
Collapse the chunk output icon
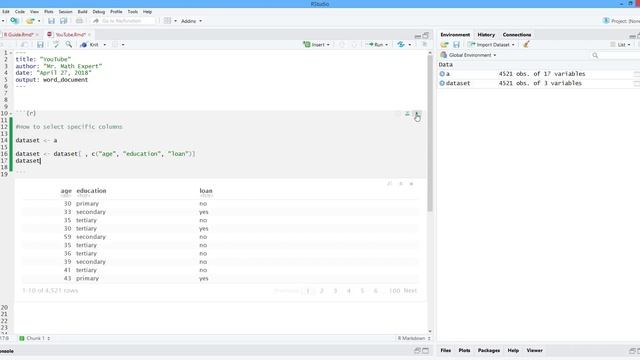pos(401,184)
